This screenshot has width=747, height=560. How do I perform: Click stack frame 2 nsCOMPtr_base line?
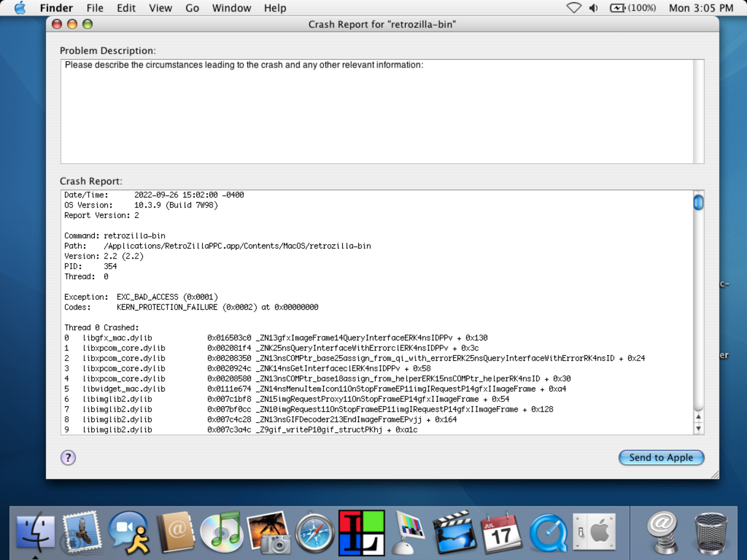(355, 358)
